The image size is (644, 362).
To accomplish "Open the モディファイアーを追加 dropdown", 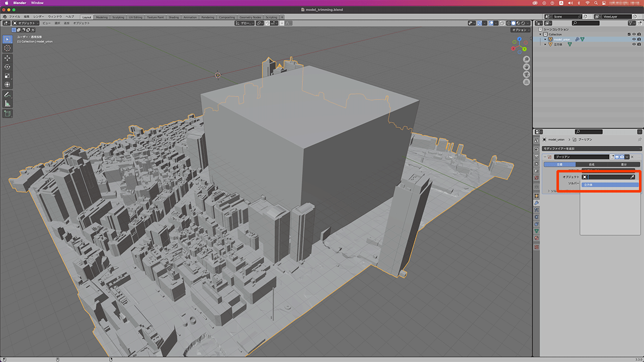I will point(592,149).
